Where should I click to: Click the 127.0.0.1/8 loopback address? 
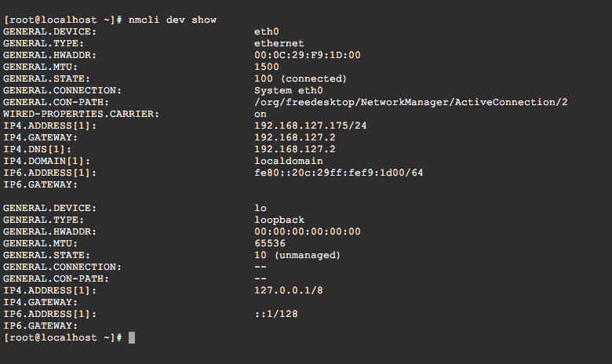pyautogui.click(x=289, y=290)
